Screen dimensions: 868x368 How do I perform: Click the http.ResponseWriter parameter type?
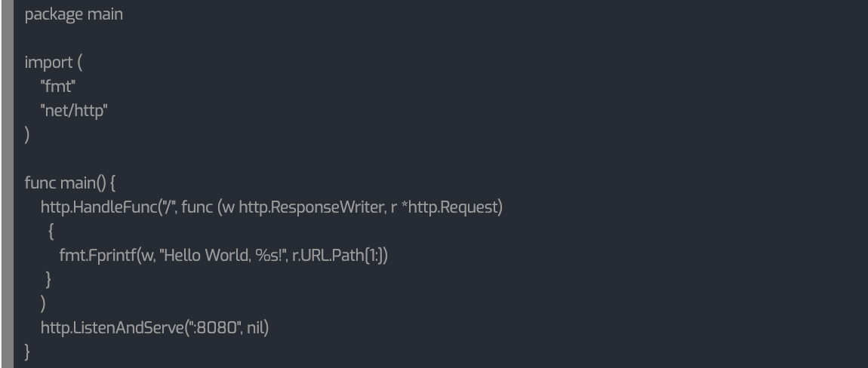click(x=310, y=207)
